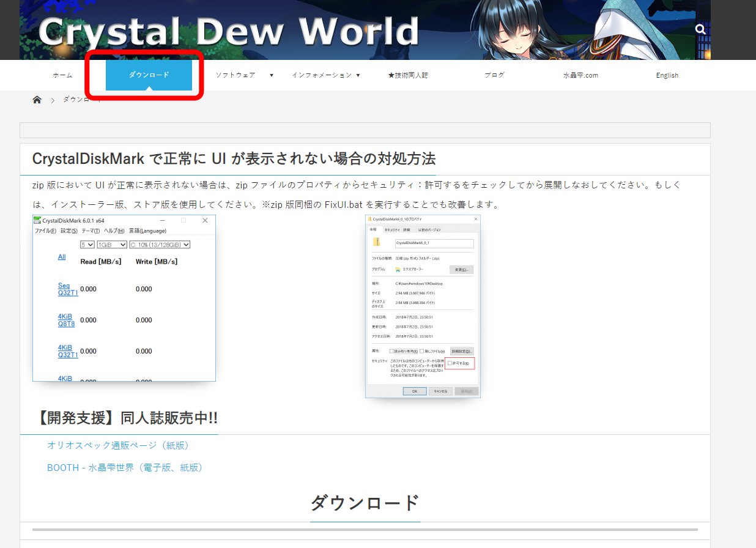Expand the ソフトウェア navigation dropdown
The width and height of the screenshot is (756, 548).
[x=272, y=75]
